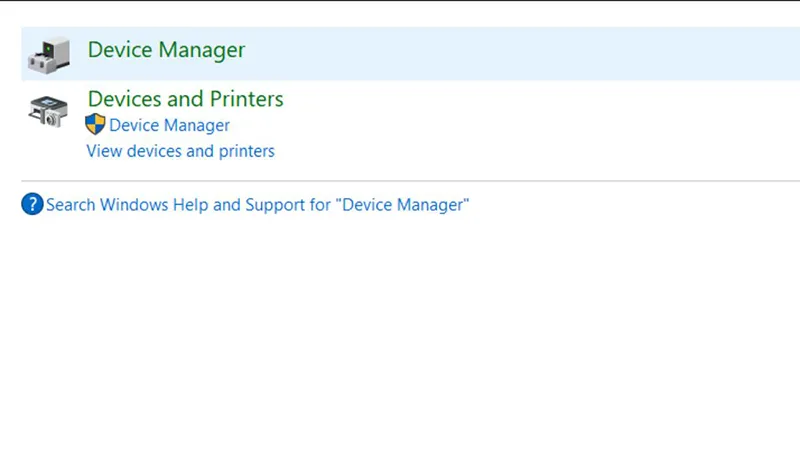This screenshot has height=450, width=800.
Task: Open the green Device Manager heading
Action: [166, 50]
